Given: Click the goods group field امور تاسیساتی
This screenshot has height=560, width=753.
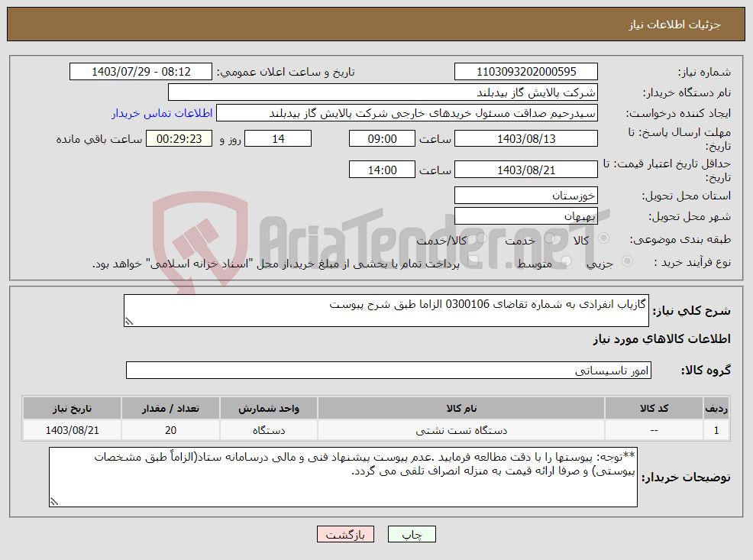Looking at the screenshot, I should click(x=389, y=371).
